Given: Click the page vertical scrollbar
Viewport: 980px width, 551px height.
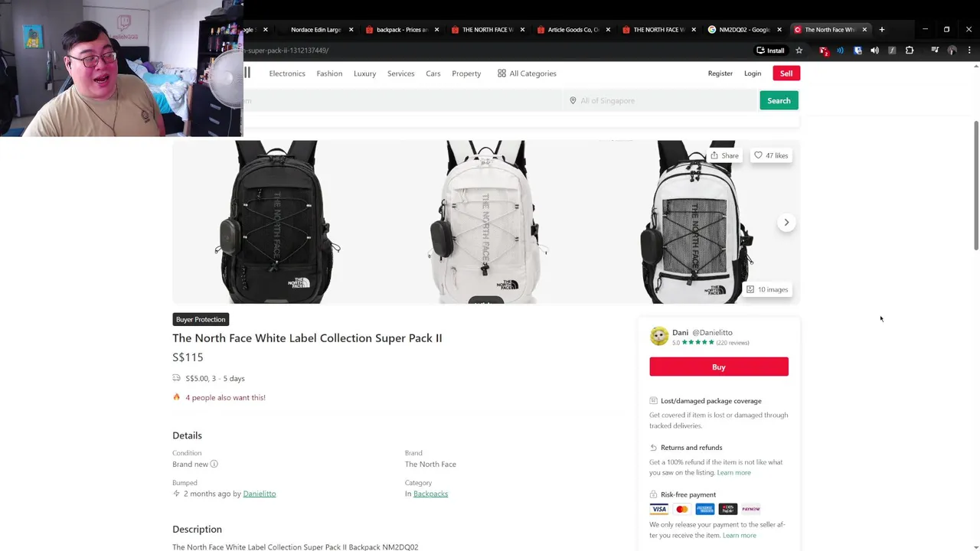Looking at the screenshot, I should click(975, 184).
